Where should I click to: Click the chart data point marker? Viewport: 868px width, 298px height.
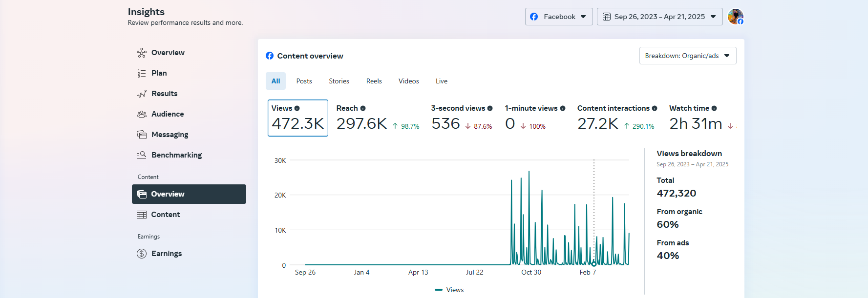(594, 264)
